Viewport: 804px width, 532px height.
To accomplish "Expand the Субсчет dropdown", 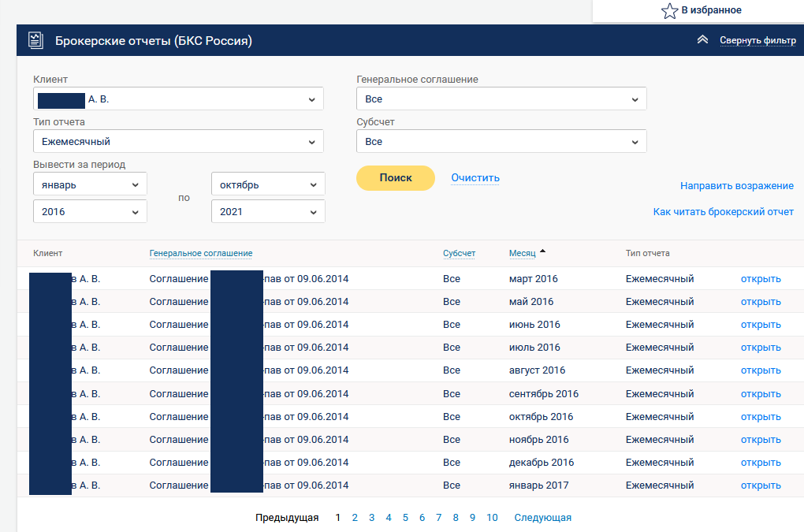I will pyautogui.click(x=501, y=142).
